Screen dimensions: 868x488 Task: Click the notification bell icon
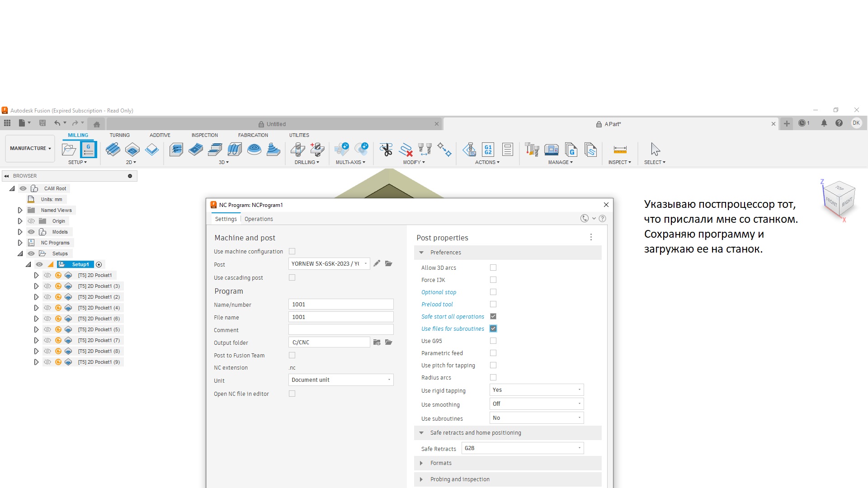coord(824,123)
